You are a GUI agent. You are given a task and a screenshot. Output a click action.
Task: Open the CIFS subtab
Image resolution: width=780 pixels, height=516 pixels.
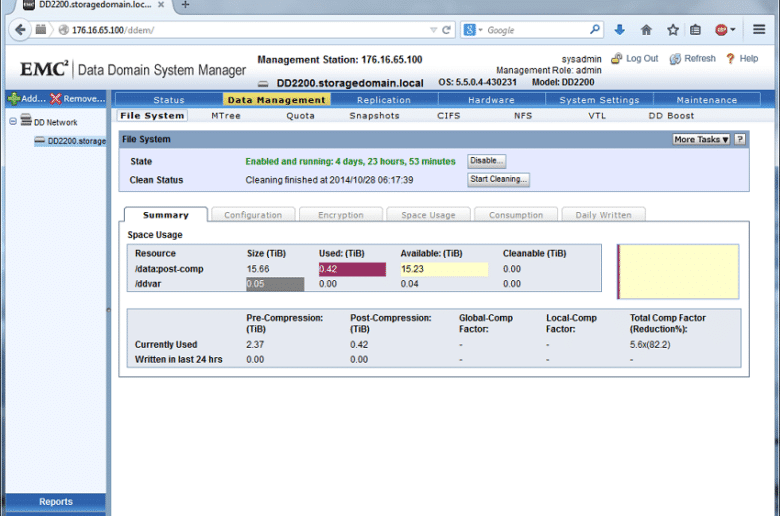pyautogui.click(x=449, y=115)
